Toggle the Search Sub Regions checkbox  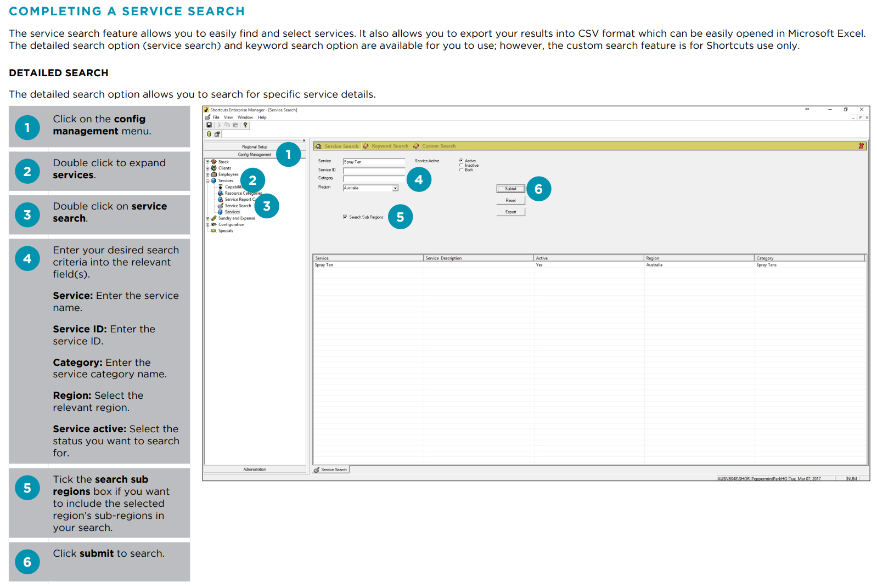point(345,217)
